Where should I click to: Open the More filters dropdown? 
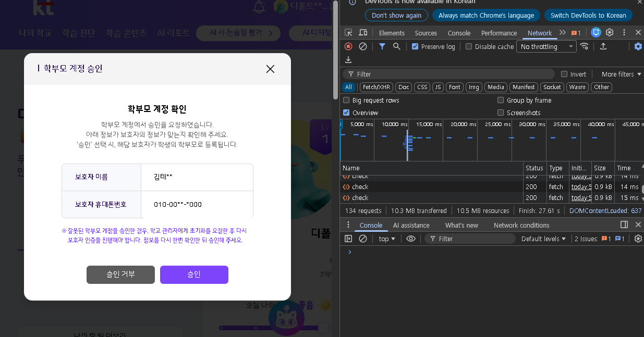pos(621,74)
